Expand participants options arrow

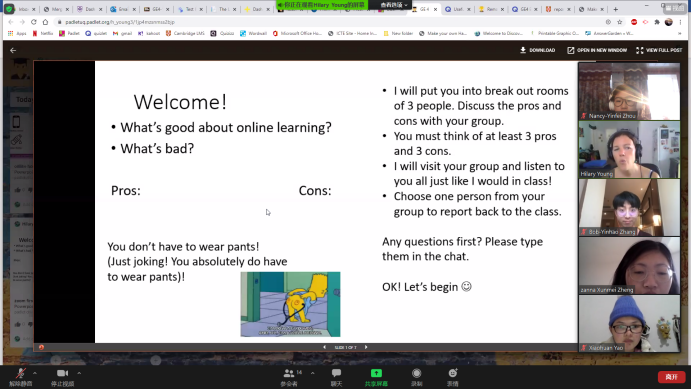(x=312, y=373)
